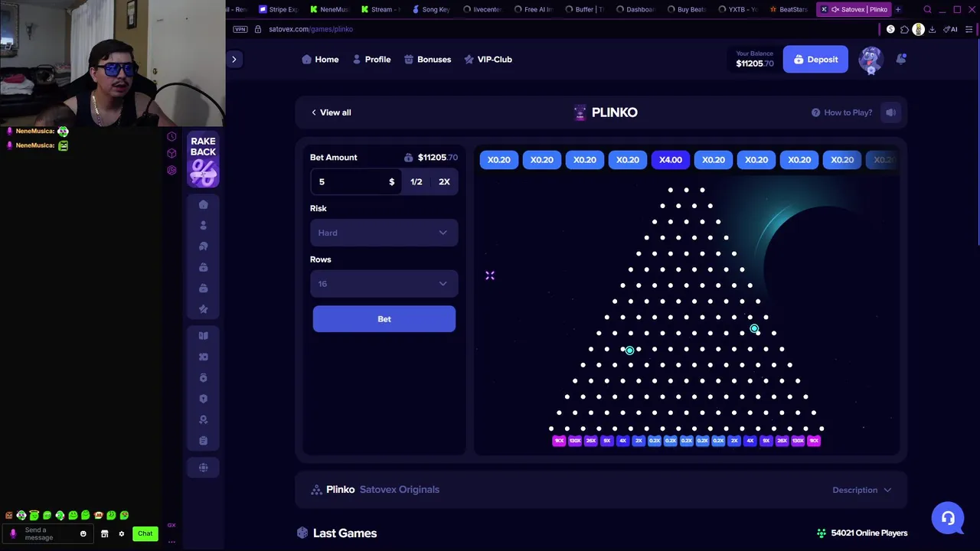Viewport: 980px width, 551px height.
Task: Click the browser tab search magnifier icon
Action: [927, 9]
